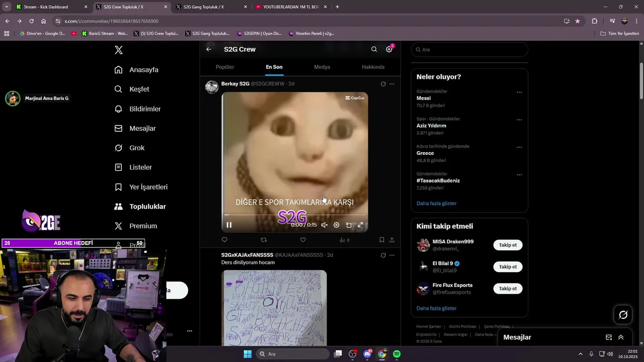Open Berkay S2G profile avatar
The height and width of the screenshot is (362, 644).
212,86
